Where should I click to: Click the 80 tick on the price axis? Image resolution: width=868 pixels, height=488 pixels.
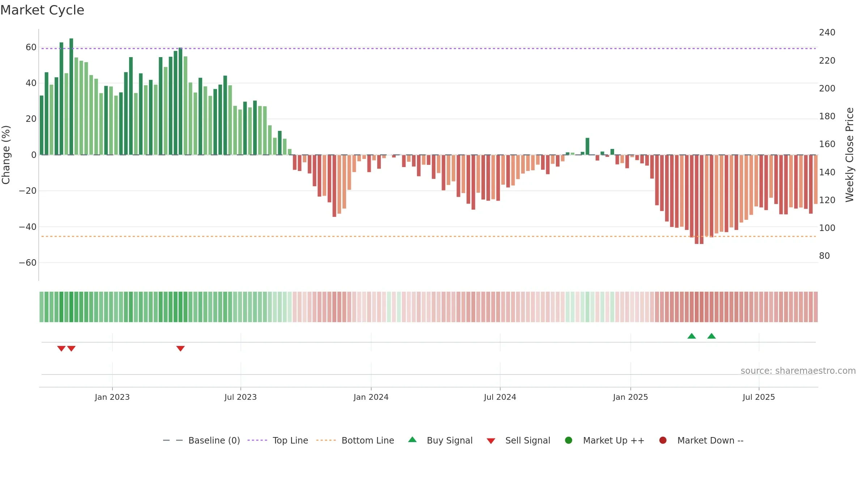point(824,256)
